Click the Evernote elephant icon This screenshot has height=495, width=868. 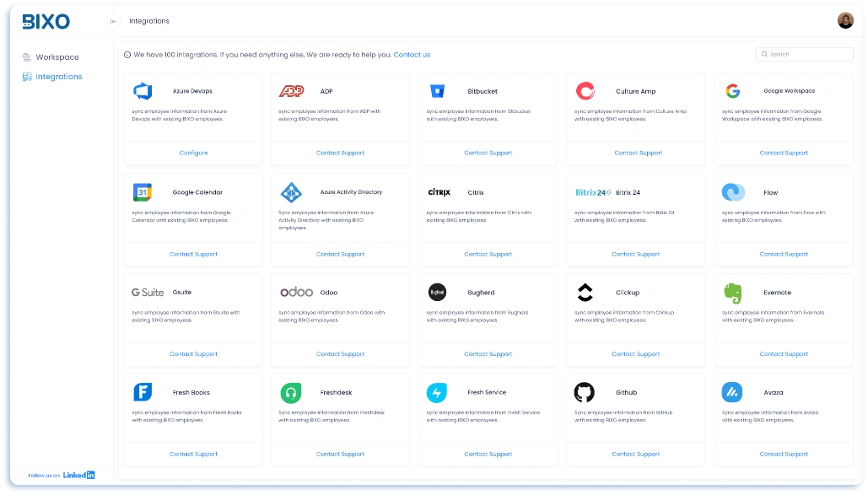(733, 291)
